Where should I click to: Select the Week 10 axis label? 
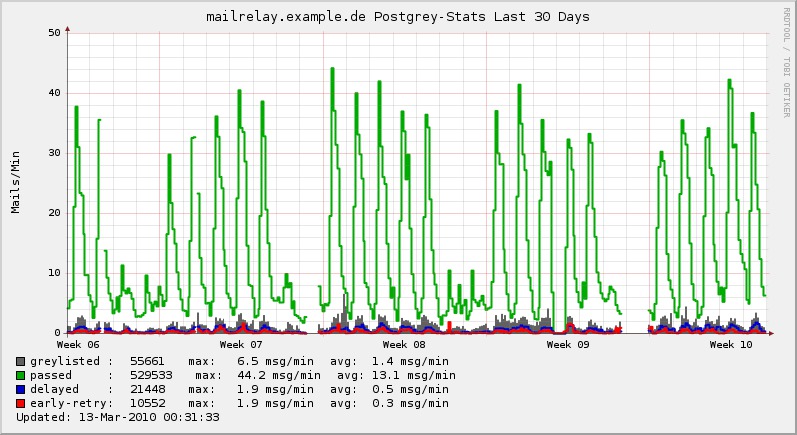[731, 345]
